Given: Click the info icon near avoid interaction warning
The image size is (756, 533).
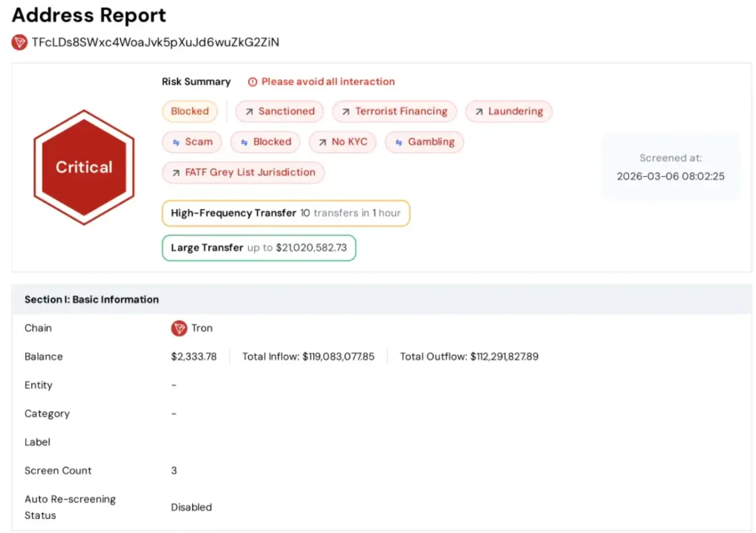Looking at the screenshot, I should (x=253, y=82).
